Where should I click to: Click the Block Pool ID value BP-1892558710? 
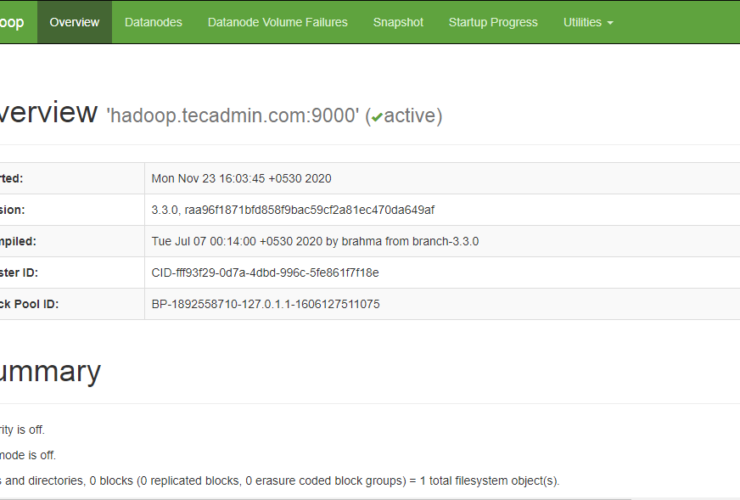pyautogui.click(x=265, y=304)
